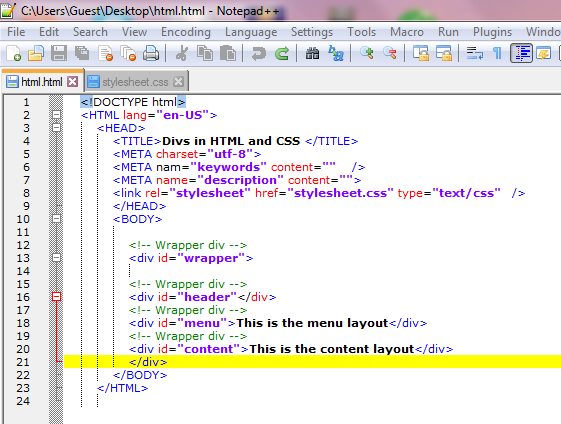Image resolution: width=561 pixels, height=424 pixels.
Task: Open Find with the binoculars icon
Action: point(312,54)
